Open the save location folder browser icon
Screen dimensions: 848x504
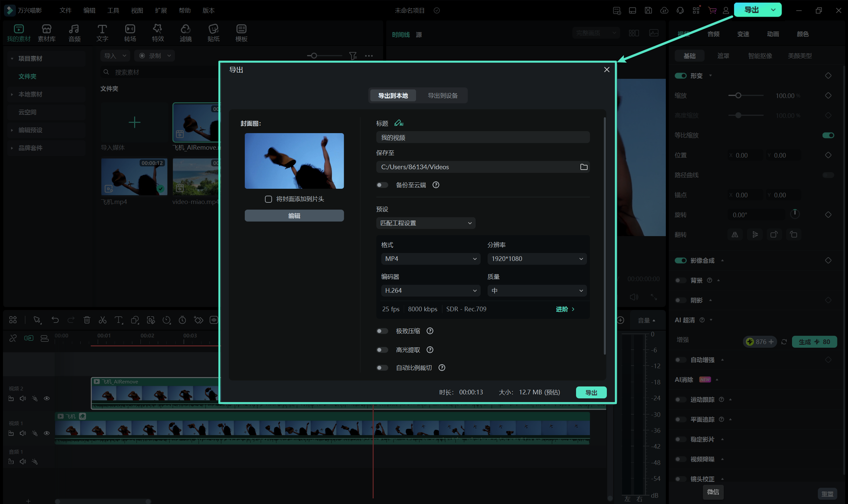[583, 167]
